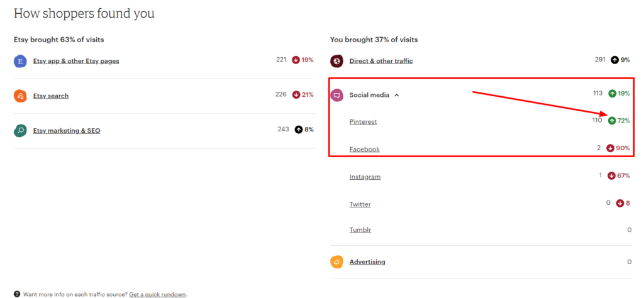Image resolution: width=644 pixels, height=298 pixels.
Task: Click the dark globe Direct traffic icon
Action: pos(337,61)
